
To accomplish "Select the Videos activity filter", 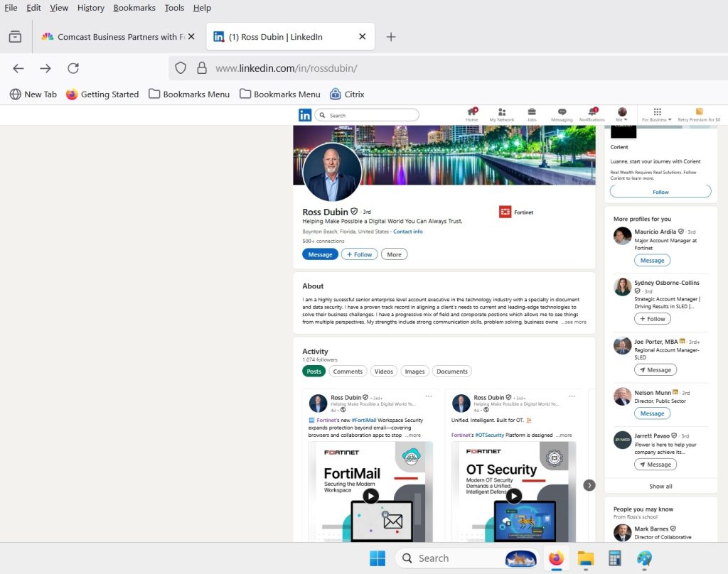I will (383, 371).
